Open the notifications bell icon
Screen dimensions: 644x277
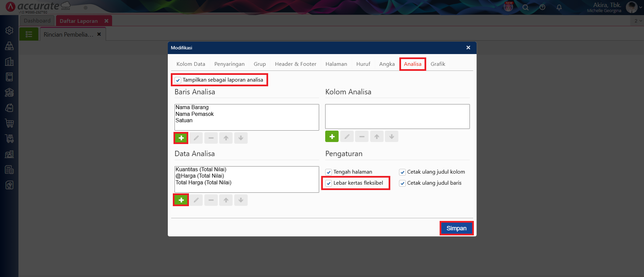pos(559,7)
